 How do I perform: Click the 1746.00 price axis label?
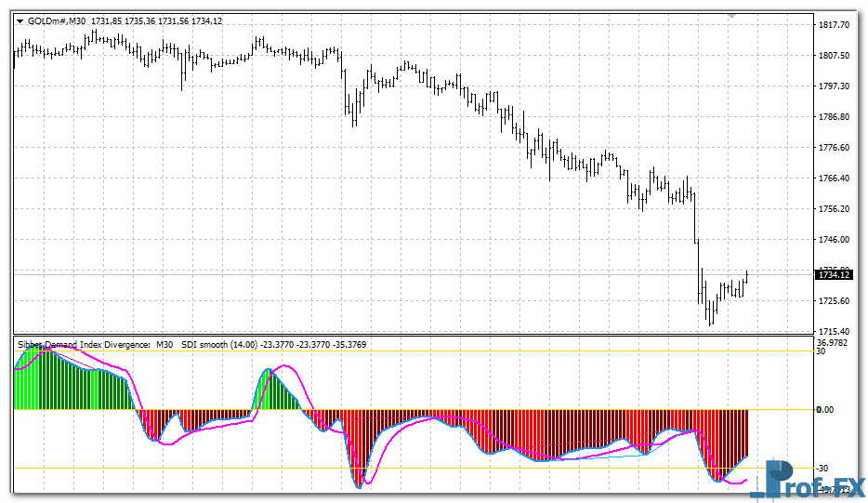tap(833, 240)
